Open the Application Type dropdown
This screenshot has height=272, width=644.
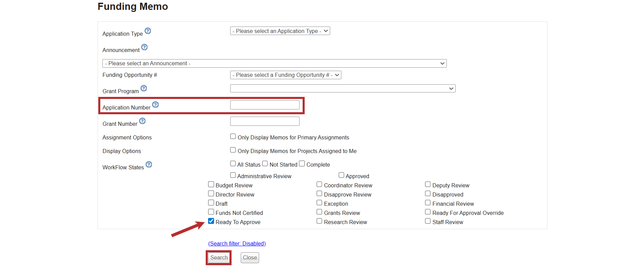pos(280,31)
